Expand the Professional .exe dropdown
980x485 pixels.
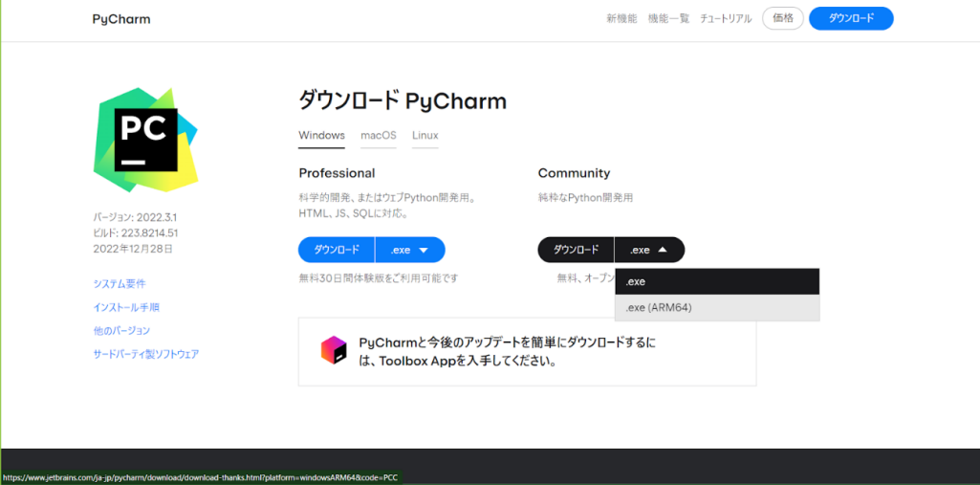pos(410,250)
